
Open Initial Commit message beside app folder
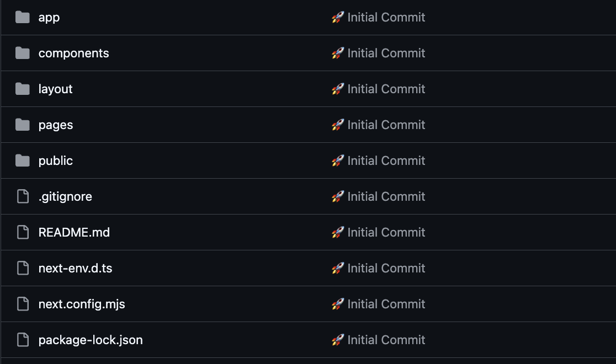point(386,17)
